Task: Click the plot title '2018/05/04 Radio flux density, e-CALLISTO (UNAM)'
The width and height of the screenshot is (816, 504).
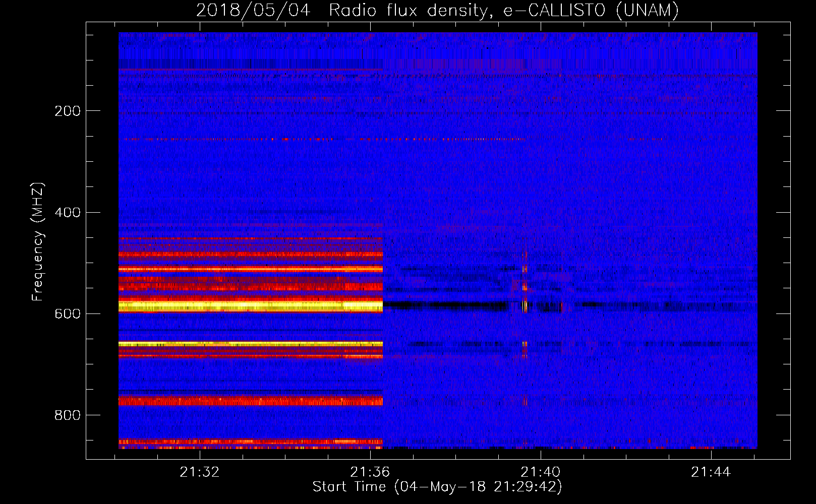Action: (437, 10)
